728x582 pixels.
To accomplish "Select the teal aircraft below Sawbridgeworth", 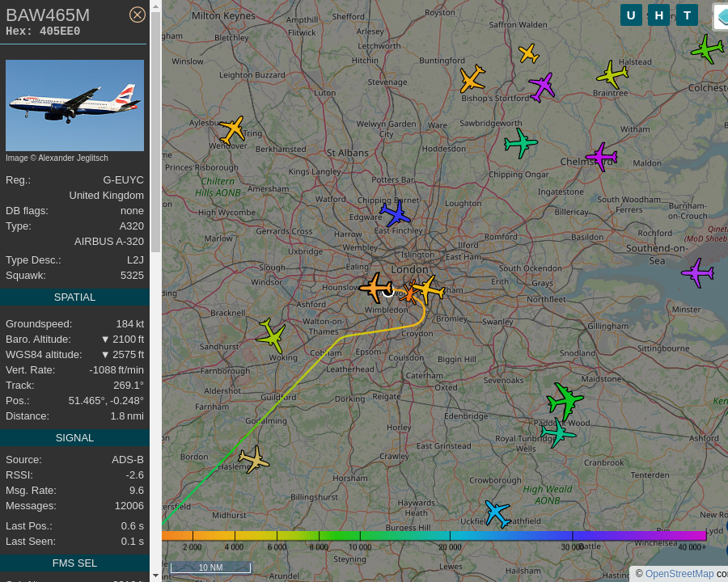I will [x=520, y=143].
